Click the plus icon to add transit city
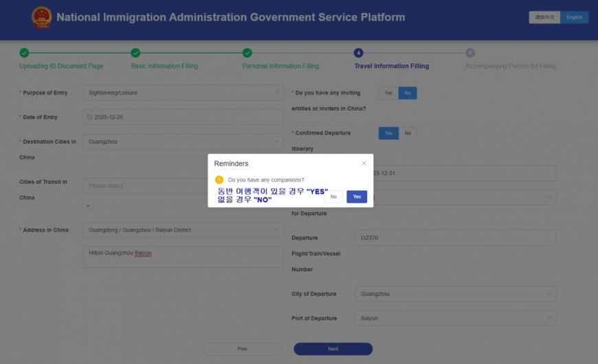 pyautogui.click(x=89, y=205)
